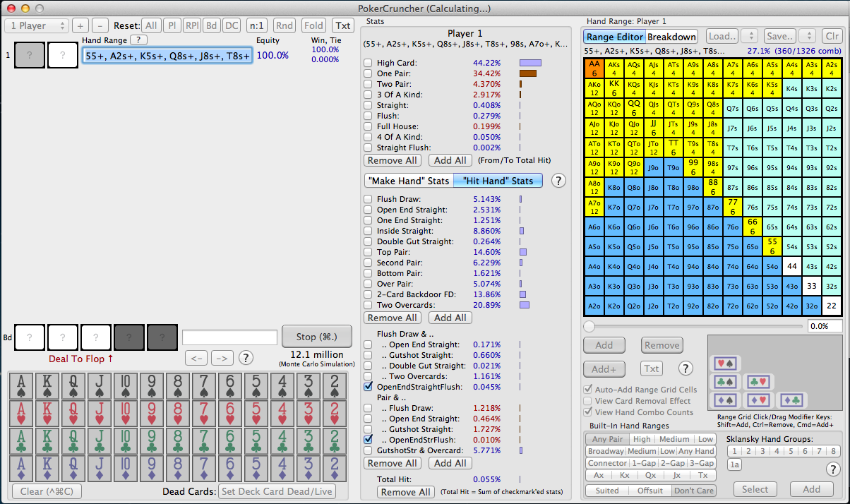The image size is (850, 504).
Task: Open help next to range editor Txt
Action: (x=685, y=368)
